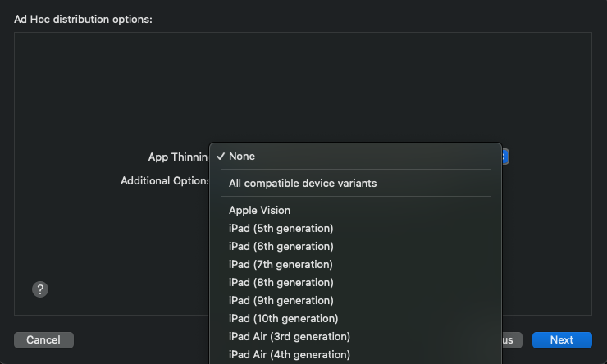Click the blue App Thinning popup arrows

tap(505, 156)
